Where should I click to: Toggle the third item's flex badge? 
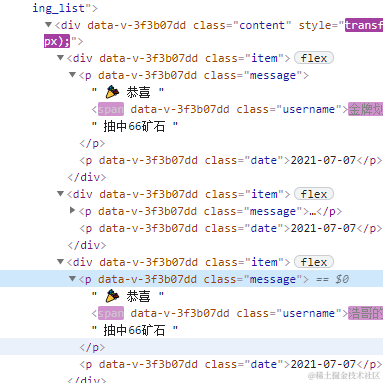[x=314, y=262]
